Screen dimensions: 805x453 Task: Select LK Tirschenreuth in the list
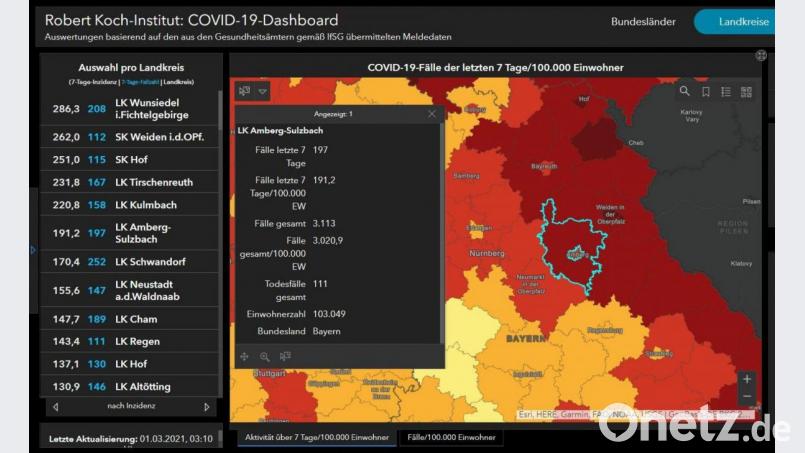coord(130,182)
